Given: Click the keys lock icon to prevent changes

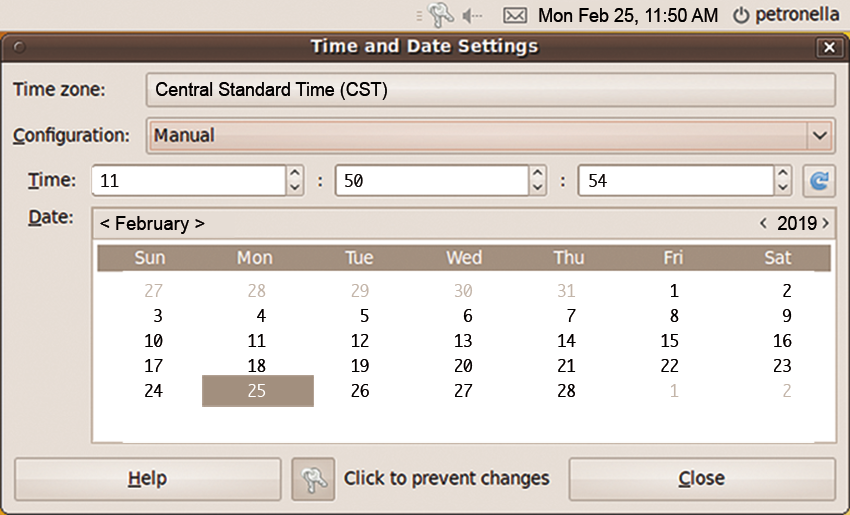Looking at the screenshot, I should [313, 479].
